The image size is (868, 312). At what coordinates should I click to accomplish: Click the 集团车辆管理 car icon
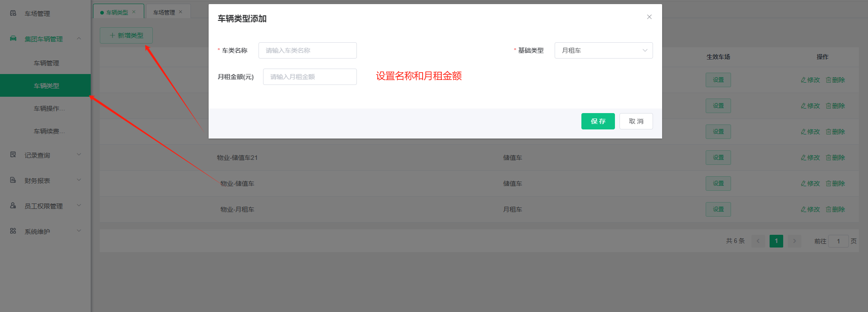pyautogui.click(x=13, y=39)
